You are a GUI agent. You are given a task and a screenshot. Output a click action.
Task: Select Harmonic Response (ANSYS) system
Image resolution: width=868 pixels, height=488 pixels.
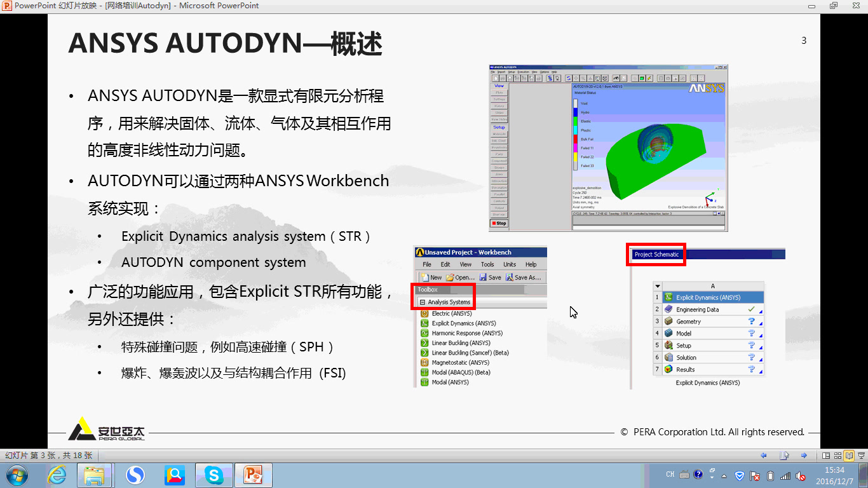pyautogui.click(x=461, y=333)
